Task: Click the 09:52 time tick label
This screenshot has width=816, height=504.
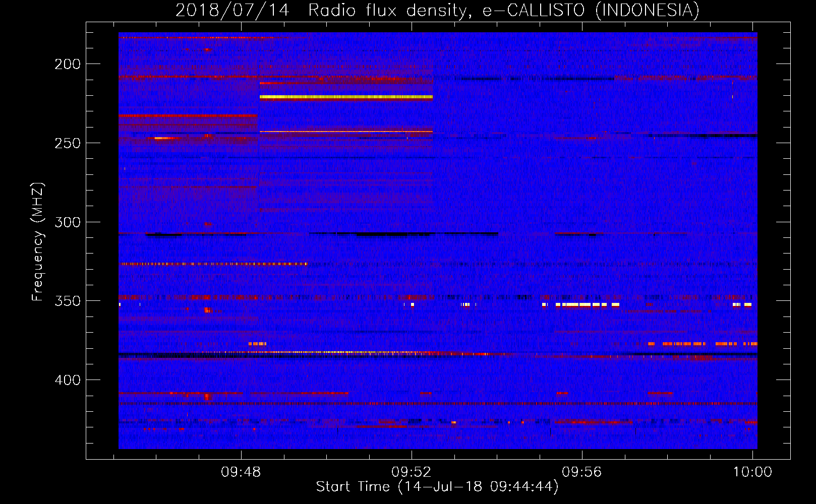Action: 412,472
